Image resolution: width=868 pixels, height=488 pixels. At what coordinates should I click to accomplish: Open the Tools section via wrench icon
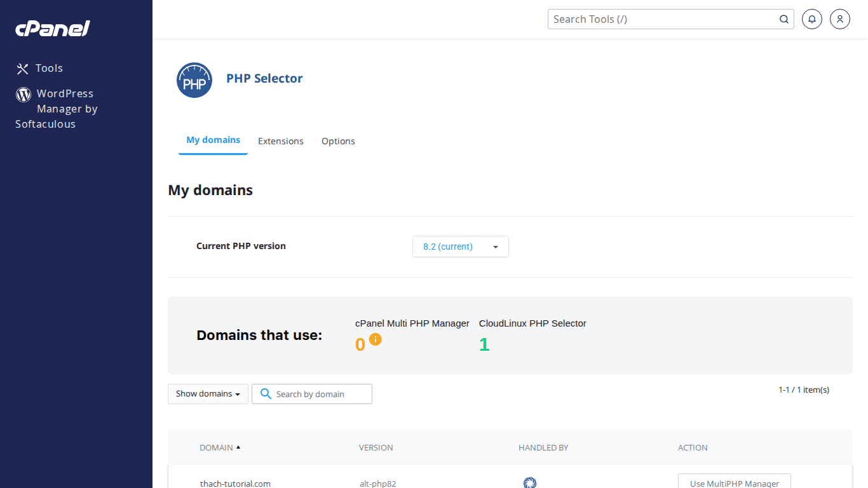(23, 68)
